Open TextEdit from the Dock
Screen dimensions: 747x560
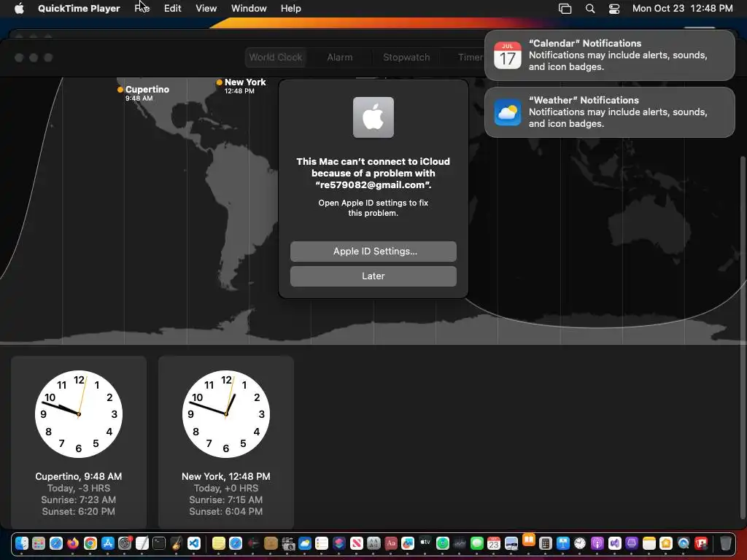point(142,542)
